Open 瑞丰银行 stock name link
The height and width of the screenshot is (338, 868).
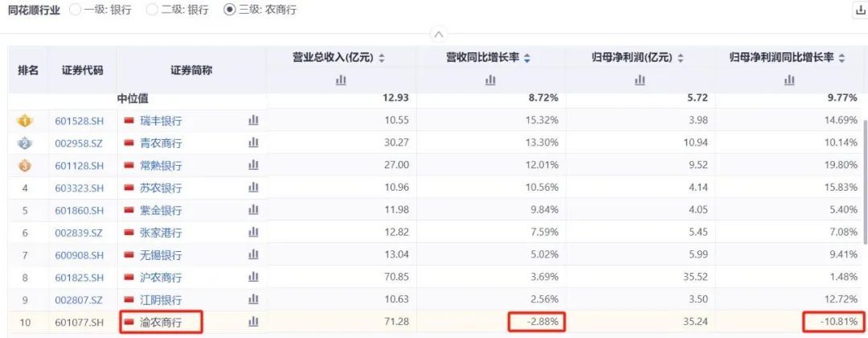tap(161, 121)
